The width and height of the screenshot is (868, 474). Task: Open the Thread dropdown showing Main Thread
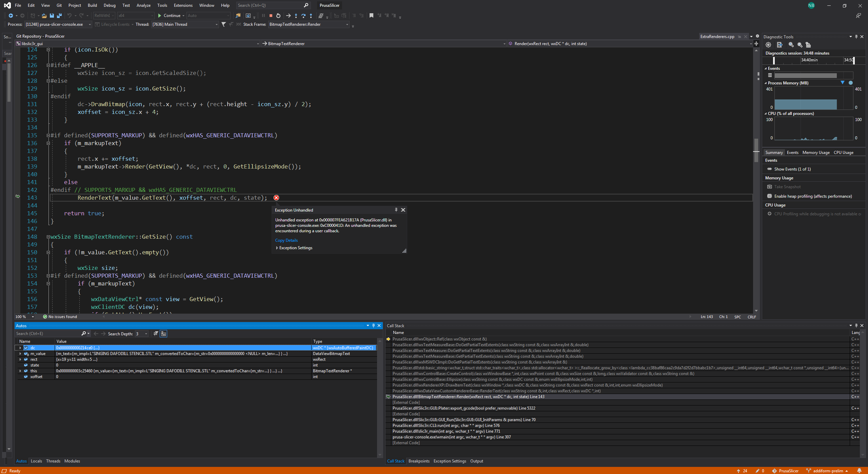216,24
